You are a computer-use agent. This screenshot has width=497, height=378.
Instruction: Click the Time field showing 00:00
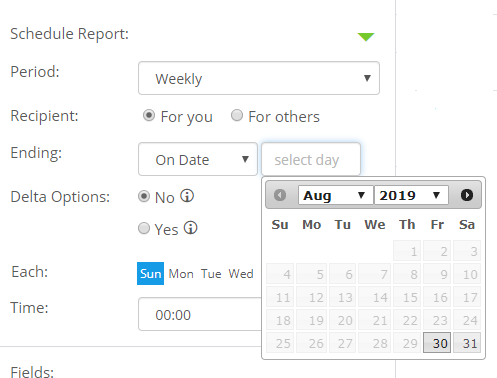point(200,314)
